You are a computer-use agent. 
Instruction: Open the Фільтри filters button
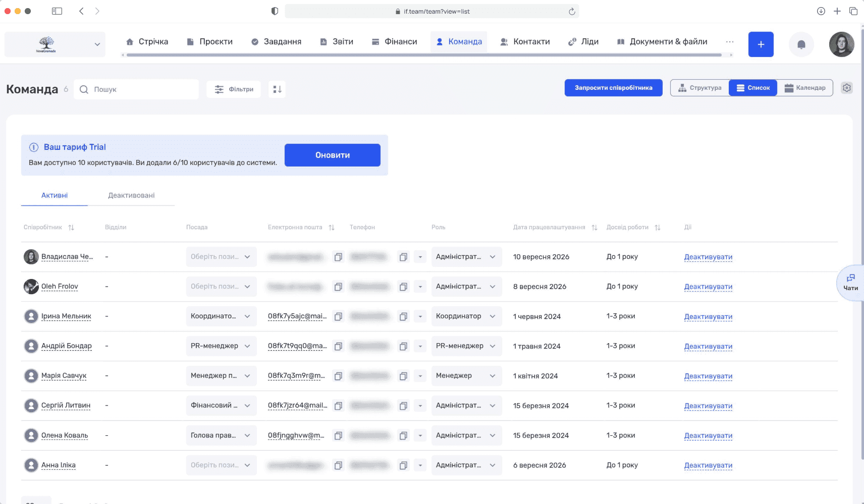[234, 89]
